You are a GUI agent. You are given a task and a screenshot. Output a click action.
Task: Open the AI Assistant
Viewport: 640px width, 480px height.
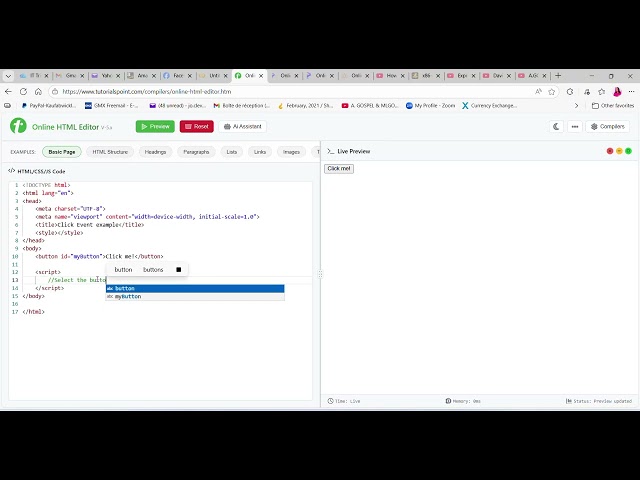coord(242,127)
